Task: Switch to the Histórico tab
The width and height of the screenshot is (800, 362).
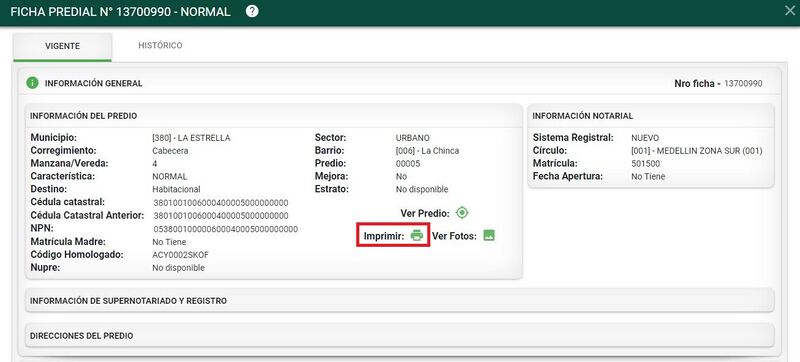Action: 160,45
